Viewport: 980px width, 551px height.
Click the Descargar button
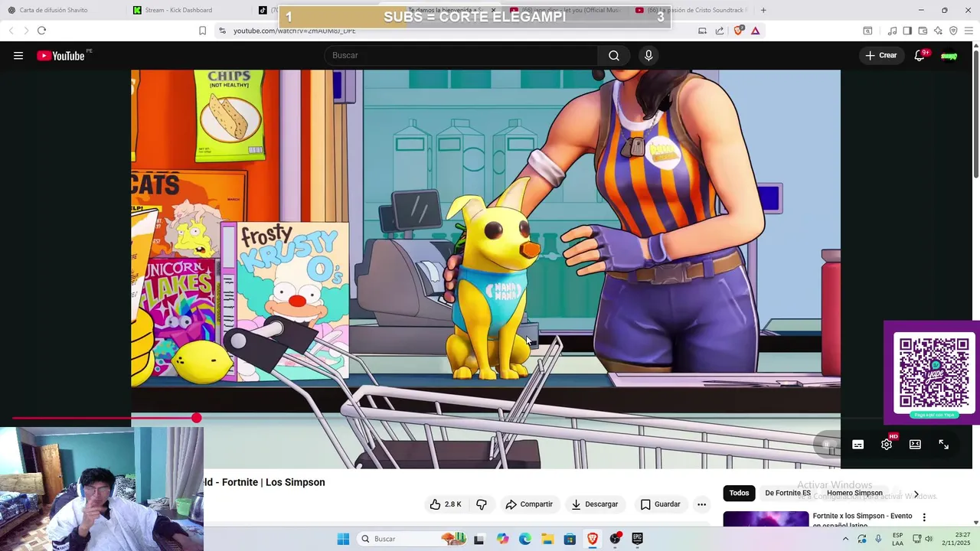595,504
